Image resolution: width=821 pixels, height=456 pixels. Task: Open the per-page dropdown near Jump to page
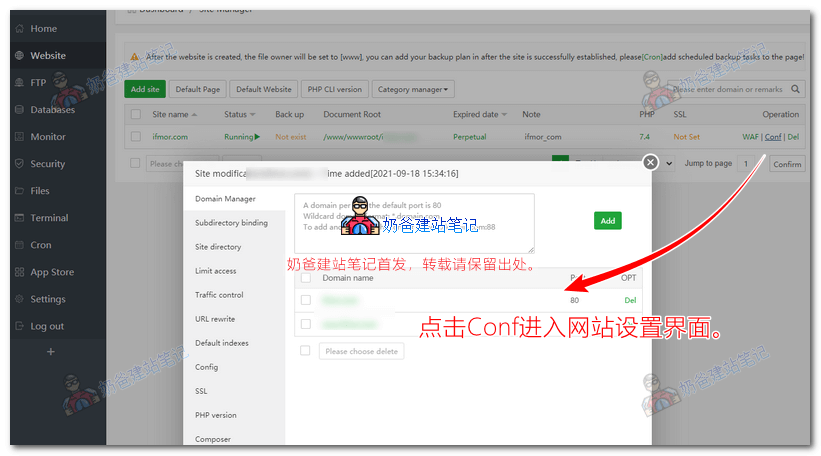(669, 163)
